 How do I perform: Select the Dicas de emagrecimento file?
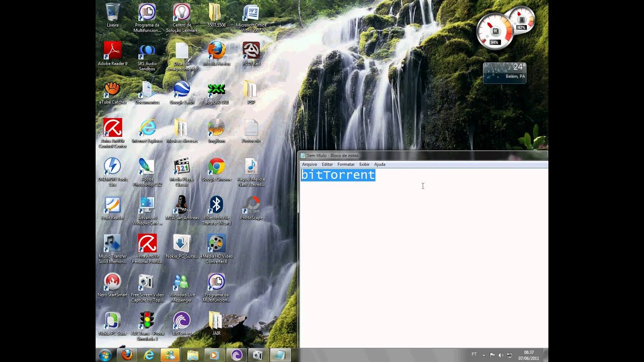pyautogui.click(x=182, y=57)
